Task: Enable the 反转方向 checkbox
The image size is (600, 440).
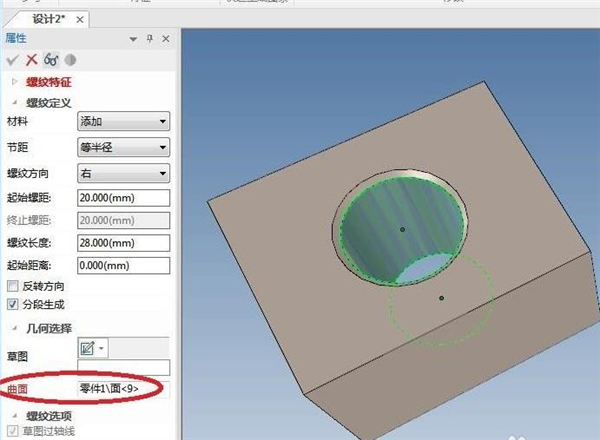Action: coord(13,285)
